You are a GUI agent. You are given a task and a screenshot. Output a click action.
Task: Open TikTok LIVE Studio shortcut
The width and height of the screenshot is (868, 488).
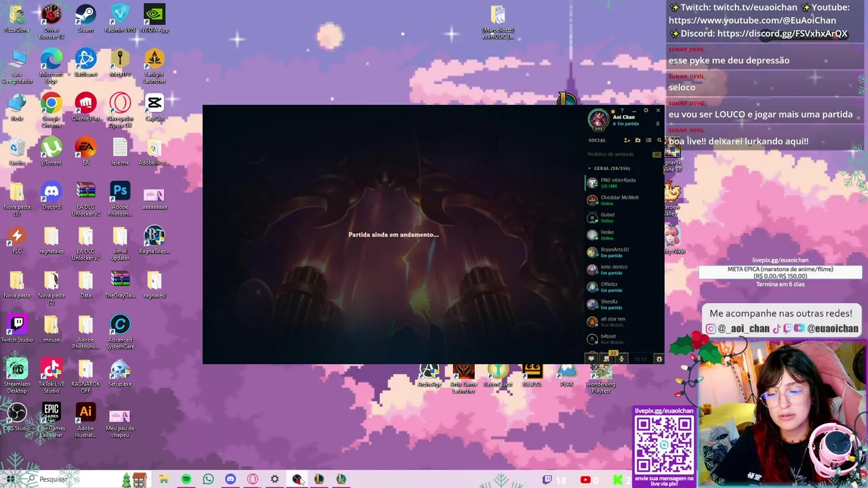click(x=52, y=375)
